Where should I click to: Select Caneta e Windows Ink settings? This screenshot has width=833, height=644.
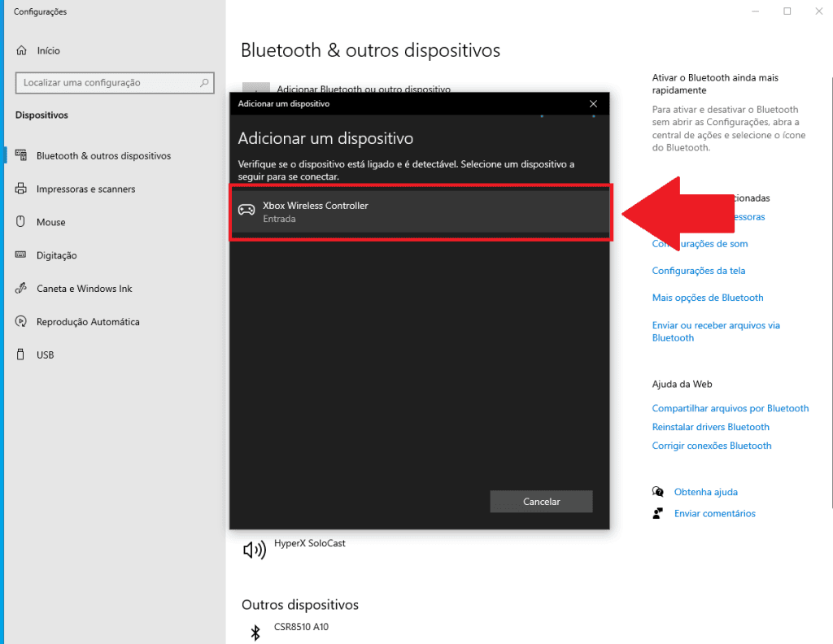tap(84, 288)
